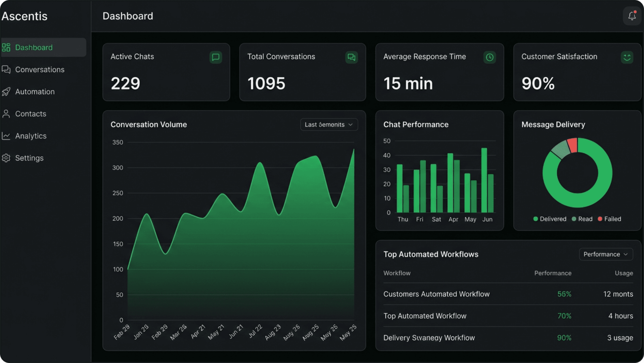Click the Automation rocket icon

(x=6, y=92)
